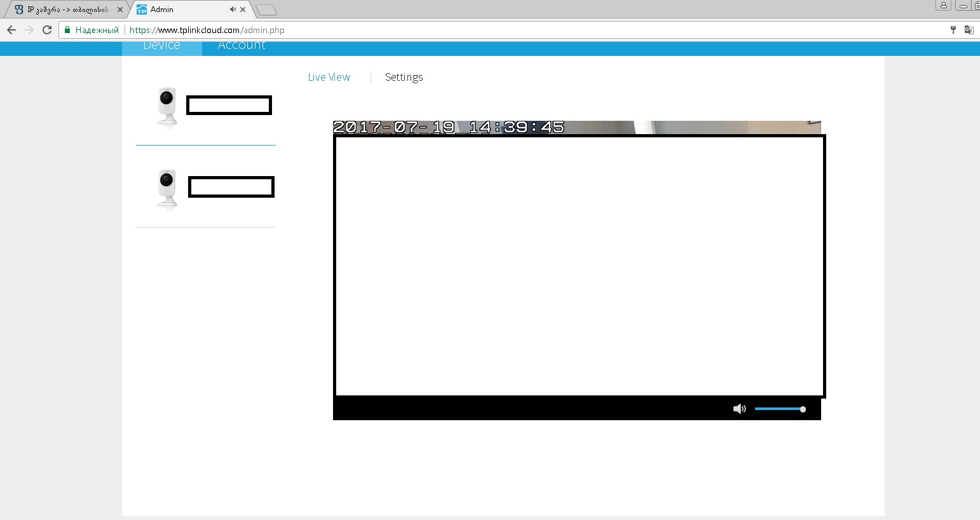This screenshot has height=520, width=980.
Task: Go forward in browser history
Action: [x=29, y=30]
